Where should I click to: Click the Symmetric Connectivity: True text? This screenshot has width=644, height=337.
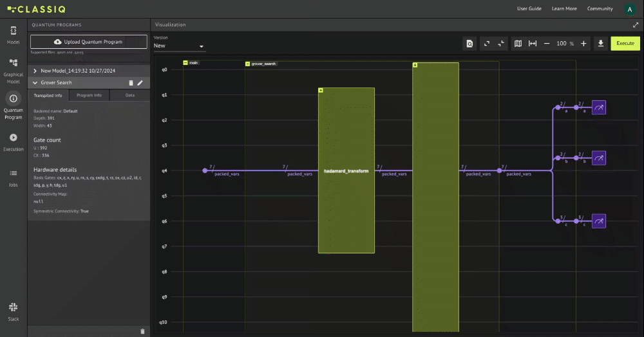click(61, 211)
